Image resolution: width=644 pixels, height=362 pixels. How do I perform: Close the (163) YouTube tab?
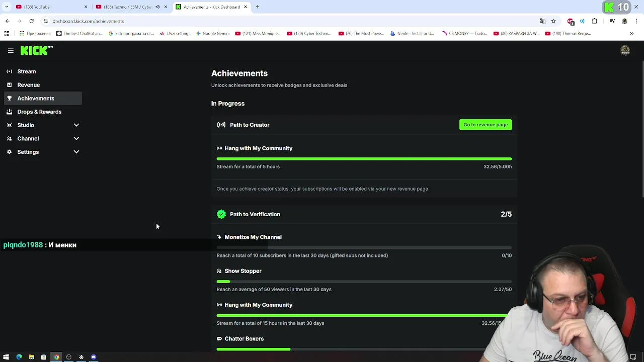click(86, 7)
